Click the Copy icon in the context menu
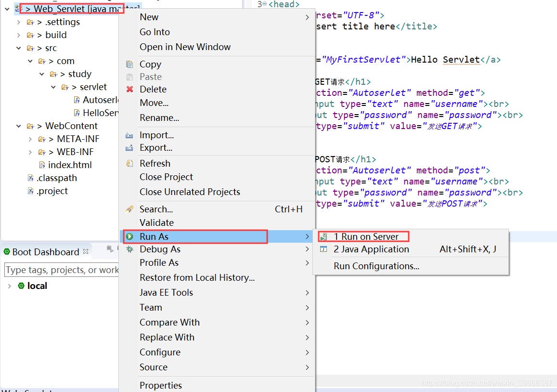 130,65
